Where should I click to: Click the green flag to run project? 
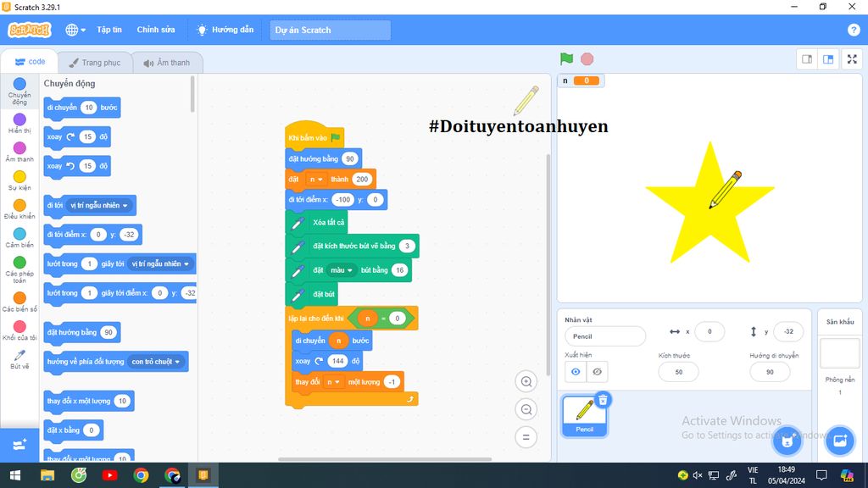(x=566, y=59)
